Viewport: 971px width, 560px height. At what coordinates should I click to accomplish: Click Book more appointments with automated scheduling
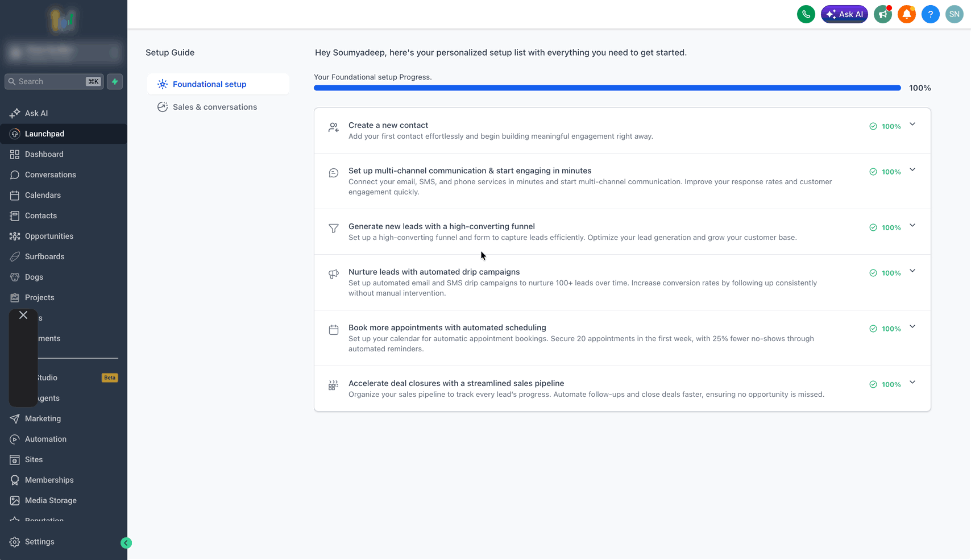[447, 327]
